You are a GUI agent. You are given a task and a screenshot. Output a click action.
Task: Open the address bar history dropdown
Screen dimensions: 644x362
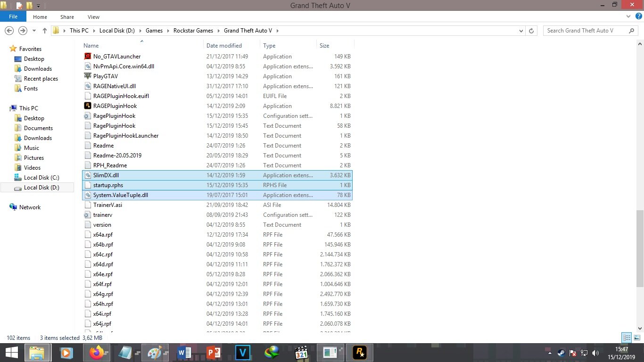point(521,31)
